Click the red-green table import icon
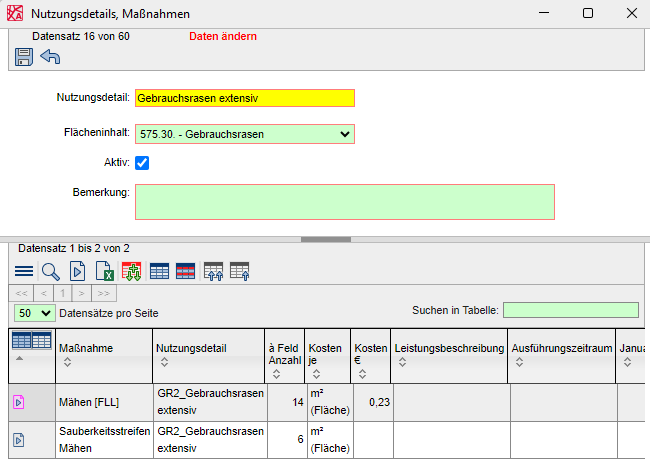The image size is (650, 476). (131, 271)
